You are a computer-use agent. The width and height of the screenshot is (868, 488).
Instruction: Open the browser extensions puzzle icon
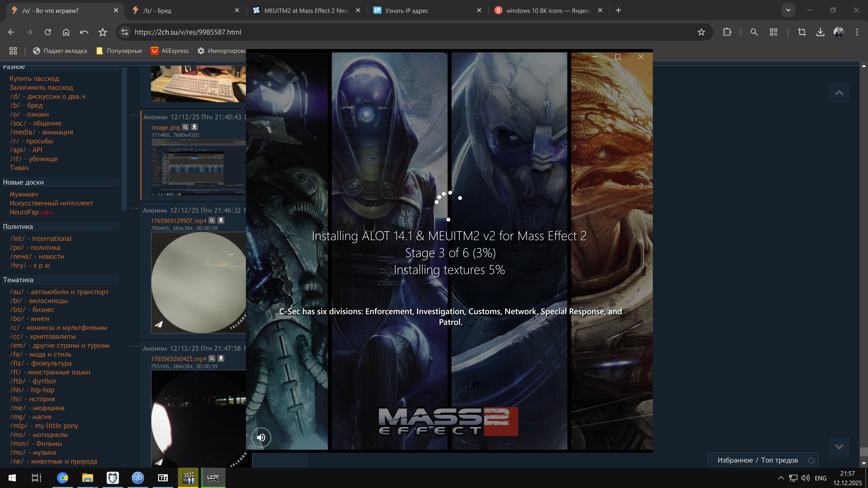[727, 32]
